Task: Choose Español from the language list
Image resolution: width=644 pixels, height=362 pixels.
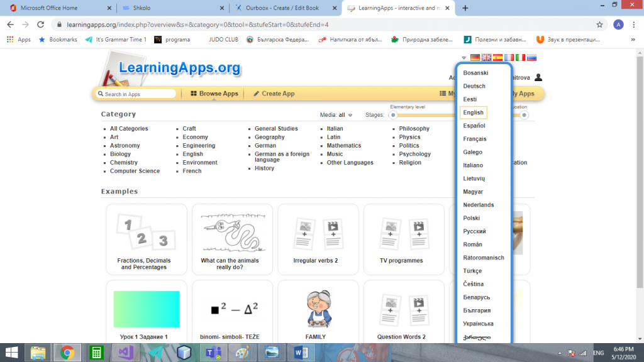Action: point(474,126)
